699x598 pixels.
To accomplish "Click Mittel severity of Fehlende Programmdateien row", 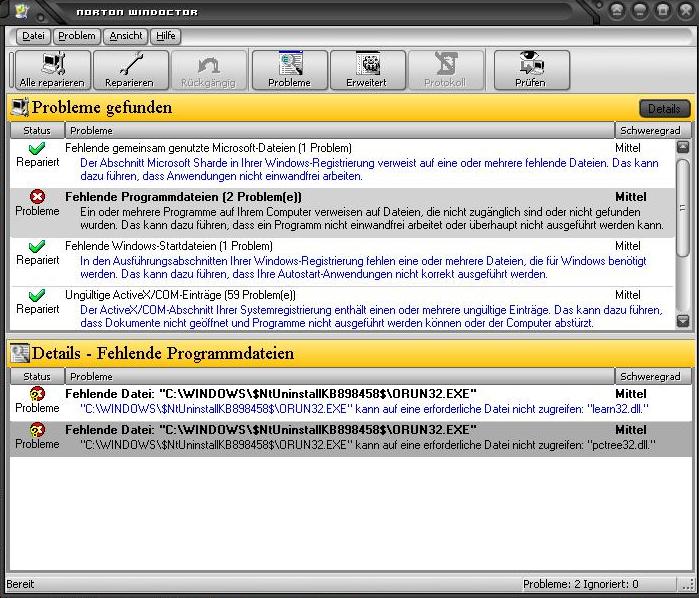I will point(631,197).
